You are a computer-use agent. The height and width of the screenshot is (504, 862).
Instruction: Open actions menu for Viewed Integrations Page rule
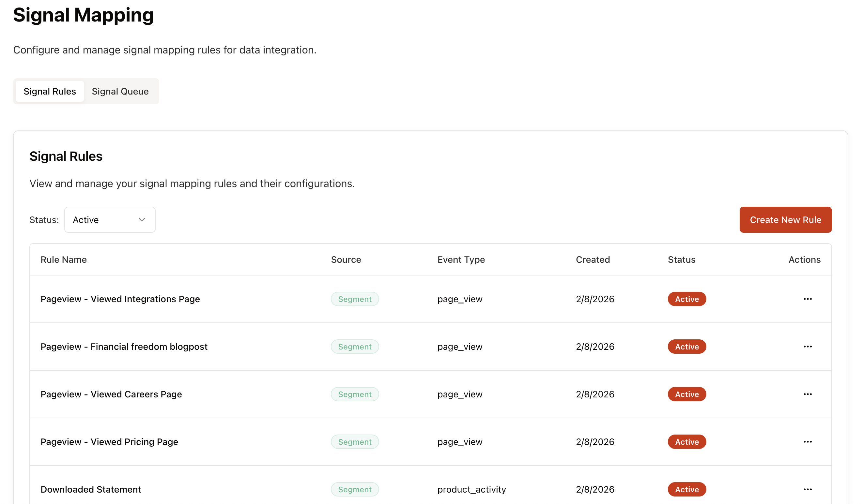tap(808, 299)
